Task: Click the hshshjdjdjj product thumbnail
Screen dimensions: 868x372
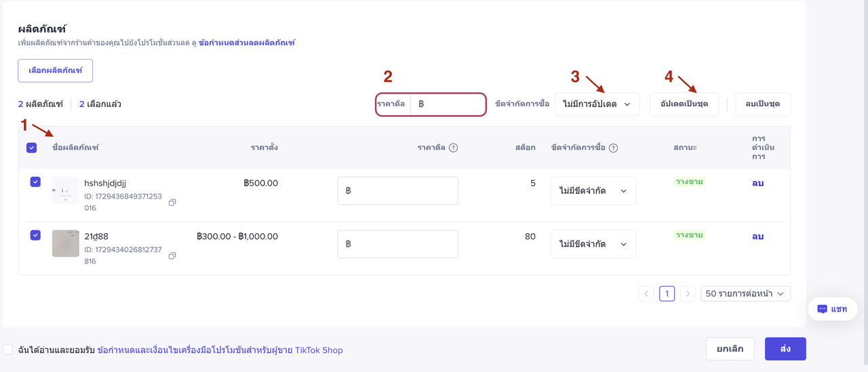Action: point(65,190)
